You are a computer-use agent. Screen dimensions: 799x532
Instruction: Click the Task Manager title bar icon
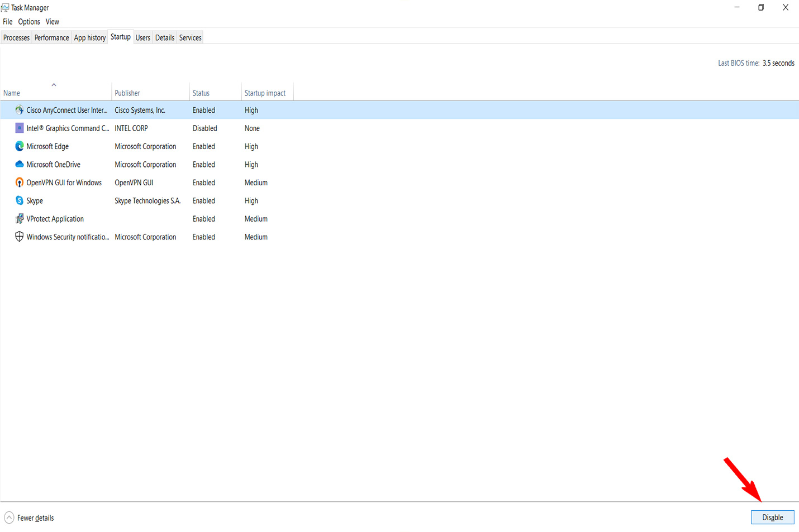[x=5, y=7]
